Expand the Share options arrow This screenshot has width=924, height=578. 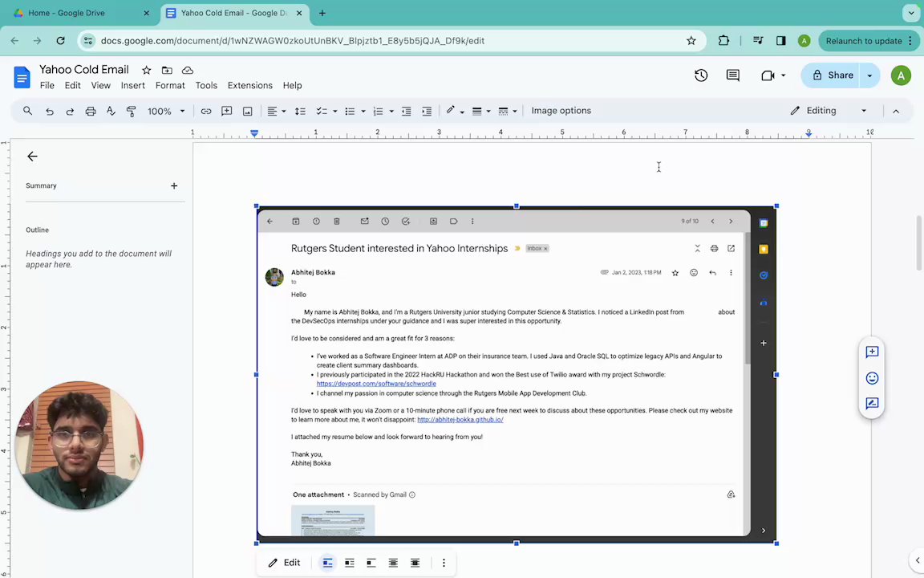point(869,75)
